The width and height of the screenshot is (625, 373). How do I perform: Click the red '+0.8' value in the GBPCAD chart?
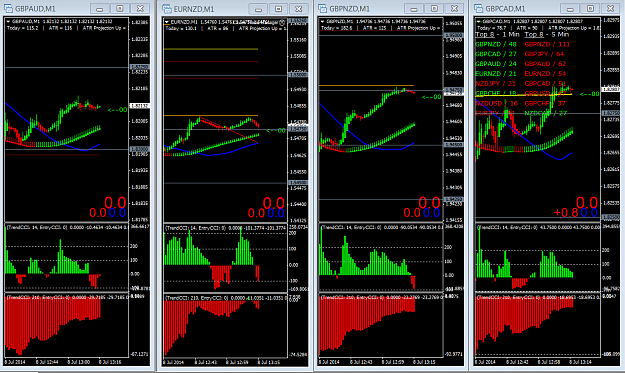(566, 213)
